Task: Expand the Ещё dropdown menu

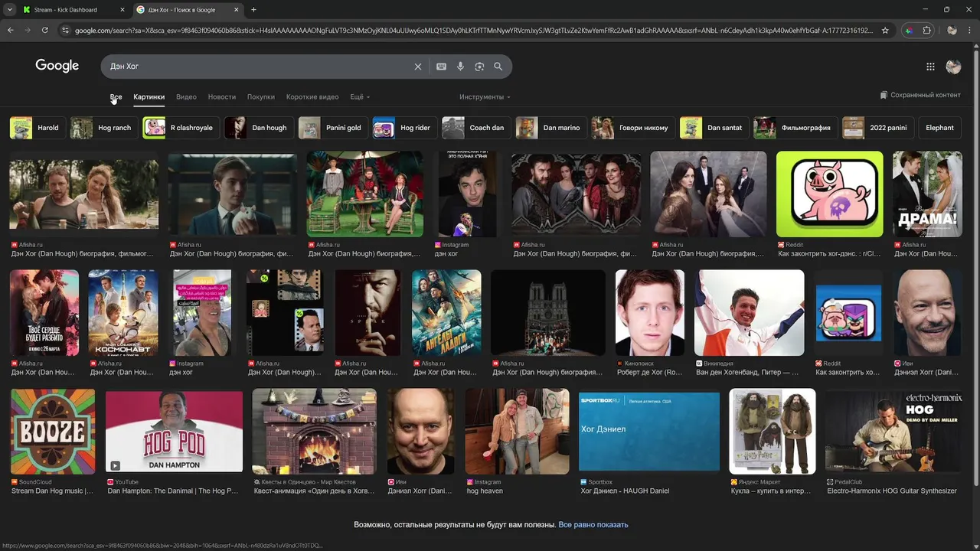Action: coord(360,97)
